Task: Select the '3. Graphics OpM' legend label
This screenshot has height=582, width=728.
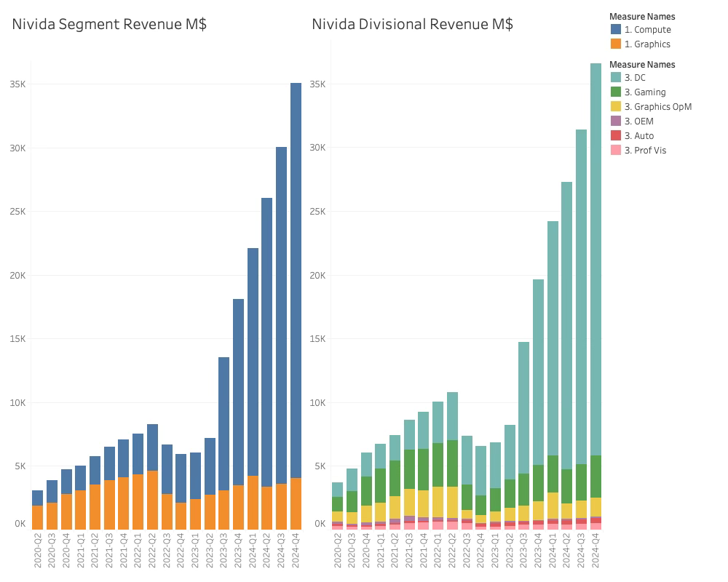Action: [658, 107]
